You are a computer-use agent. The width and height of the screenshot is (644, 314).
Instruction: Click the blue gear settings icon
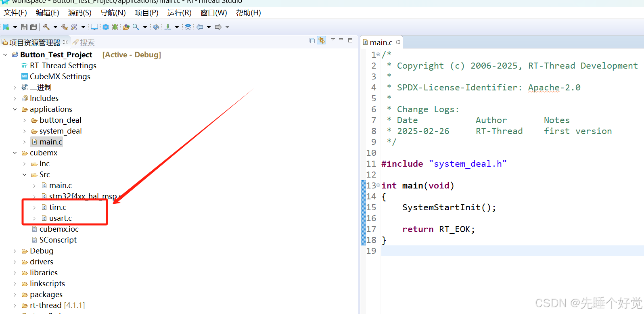106,27
